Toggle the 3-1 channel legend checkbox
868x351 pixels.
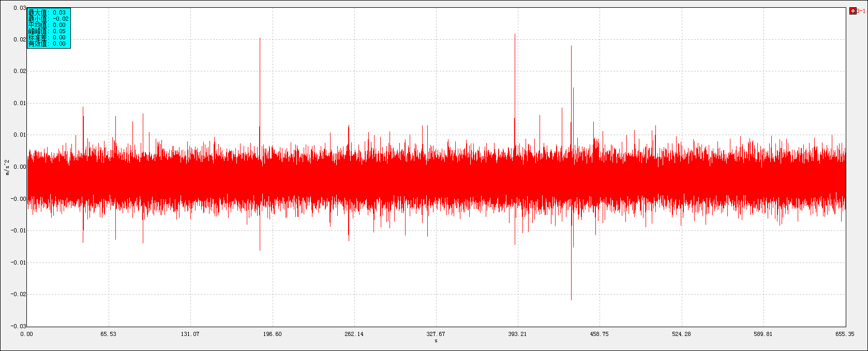click(x=852, y=11)
